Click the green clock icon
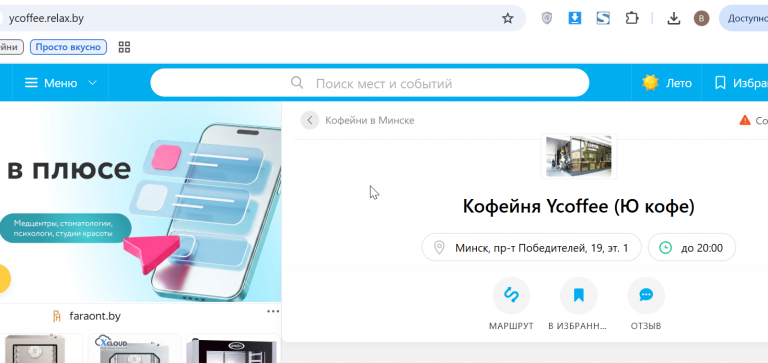 click(x=665, y=248)
